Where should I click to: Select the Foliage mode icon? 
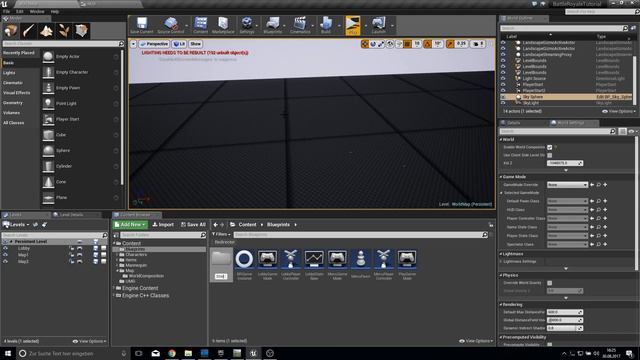[64, 31]
